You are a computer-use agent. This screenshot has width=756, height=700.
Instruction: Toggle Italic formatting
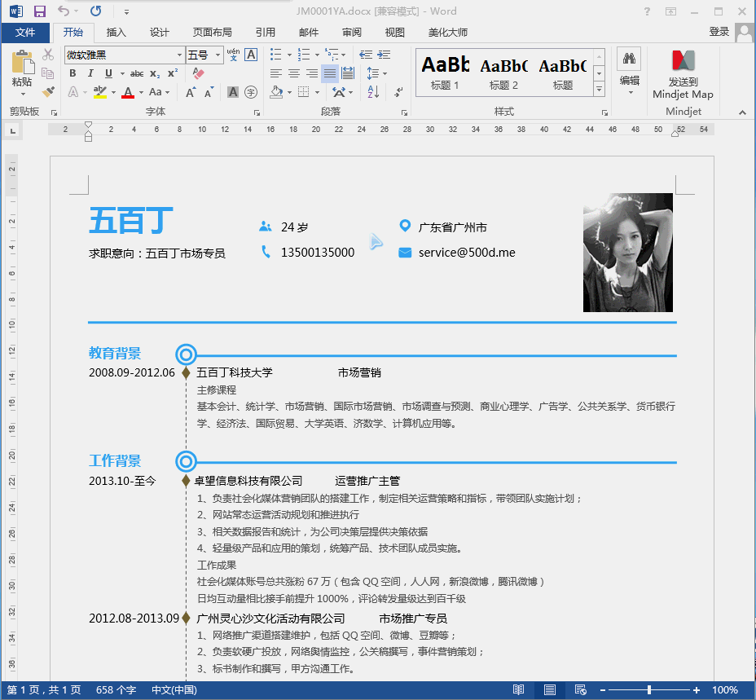point(90,73)
